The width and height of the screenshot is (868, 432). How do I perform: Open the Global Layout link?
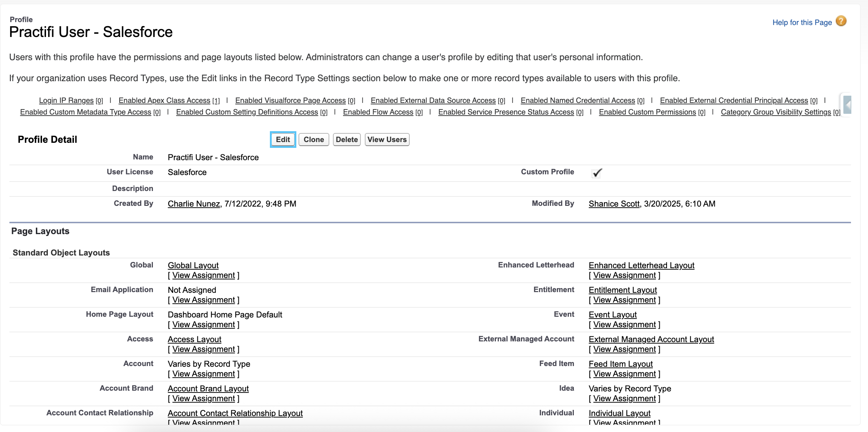pos(193,265)
